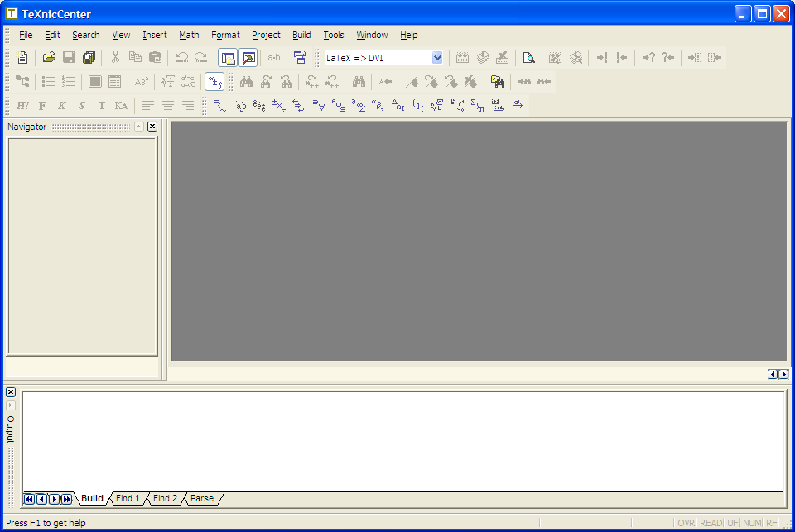795x532 pixels.
Task: Click the Previous error icon
Action: tap(622, 58)
